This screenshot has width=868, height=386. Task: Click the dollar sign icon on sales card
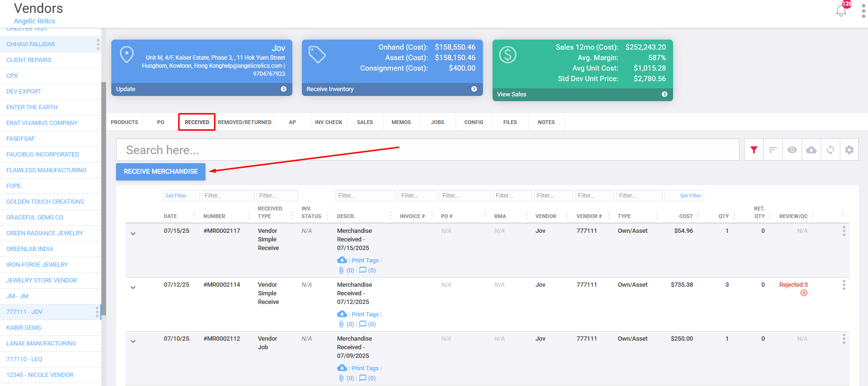pyautogui.click(x=508, y=54)
